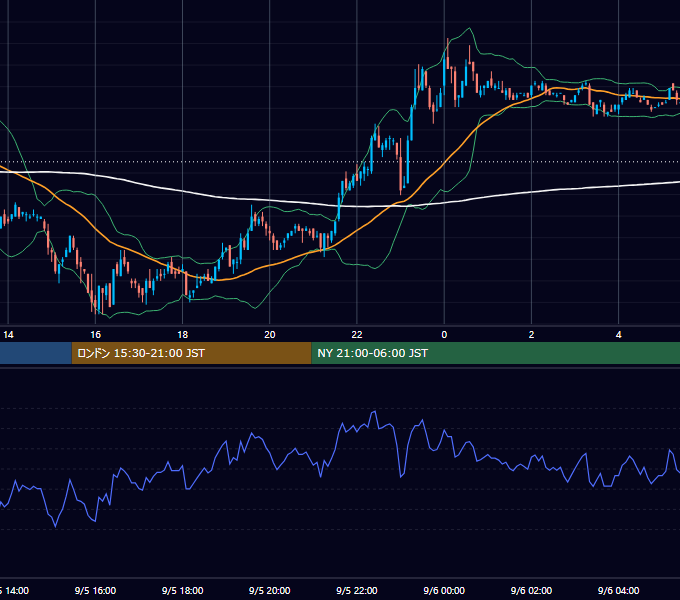Screen dimensions: 680x600
Task: Select the 9/5 14:00 time label
Action: pos(14,590)
